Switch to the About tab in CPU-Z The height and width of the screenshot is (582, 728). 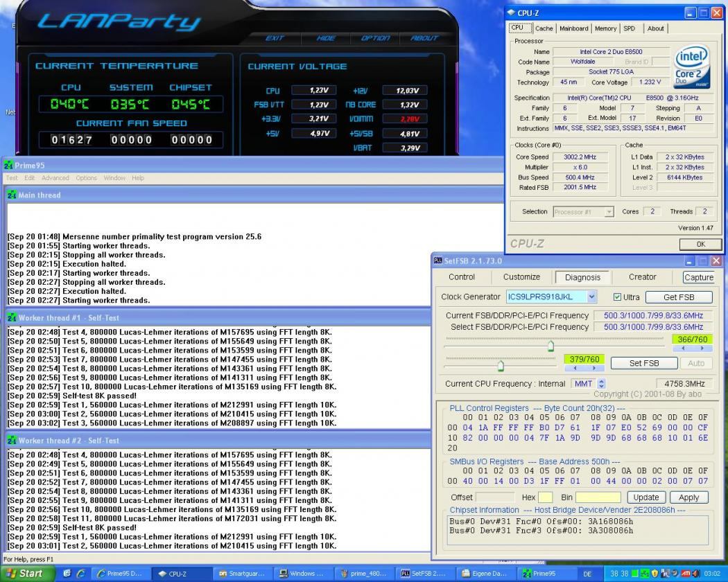pyautogui.click(x=656, y=28)
